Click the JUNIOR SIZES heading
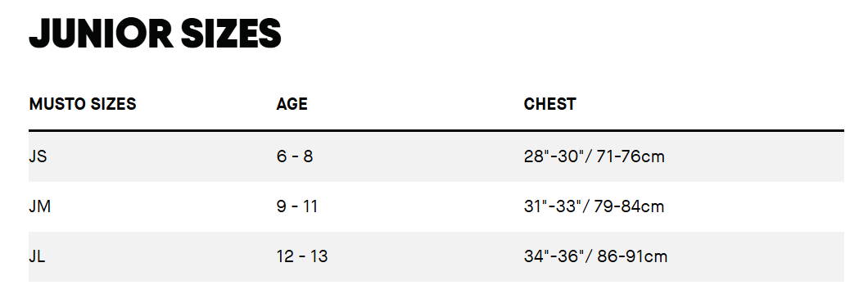Viewport: 868px width, 308px height. coord(155,33)
